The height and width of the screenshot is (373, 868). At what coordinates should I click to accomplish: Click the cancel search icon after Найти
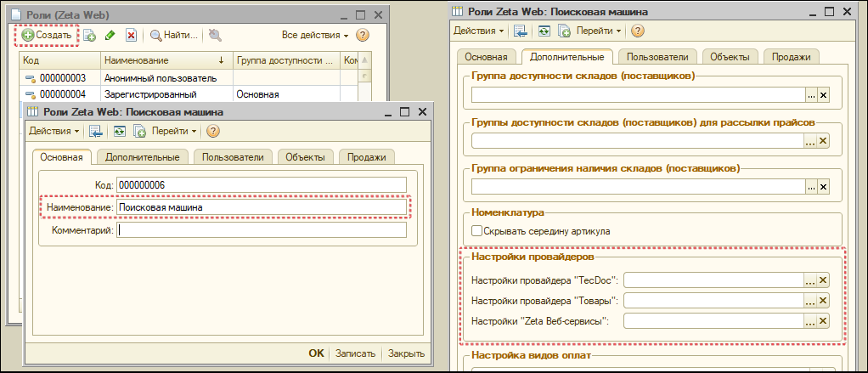216,36
